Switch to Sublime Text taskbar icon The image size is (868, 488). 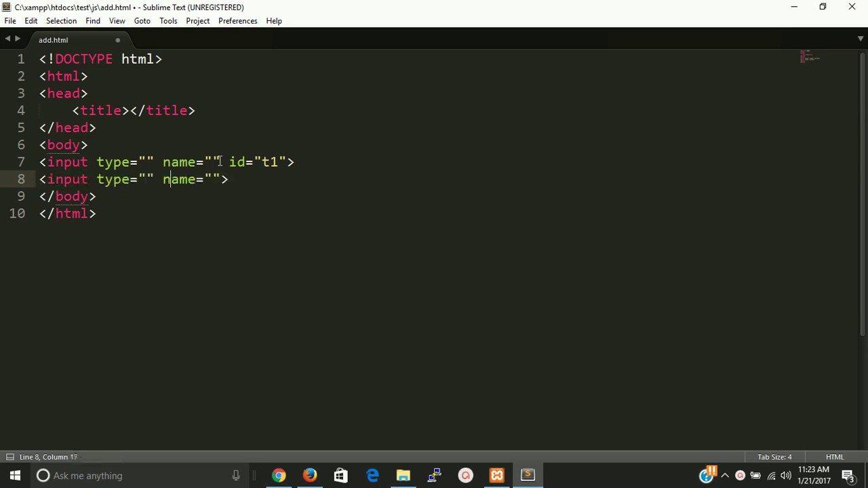(528, 475)
